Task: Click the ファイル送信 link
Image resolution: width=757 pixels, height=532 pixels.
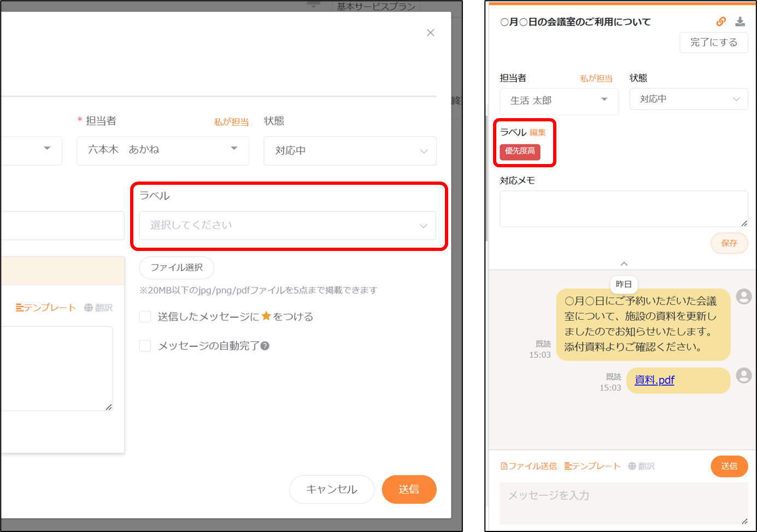Action: 529,466
